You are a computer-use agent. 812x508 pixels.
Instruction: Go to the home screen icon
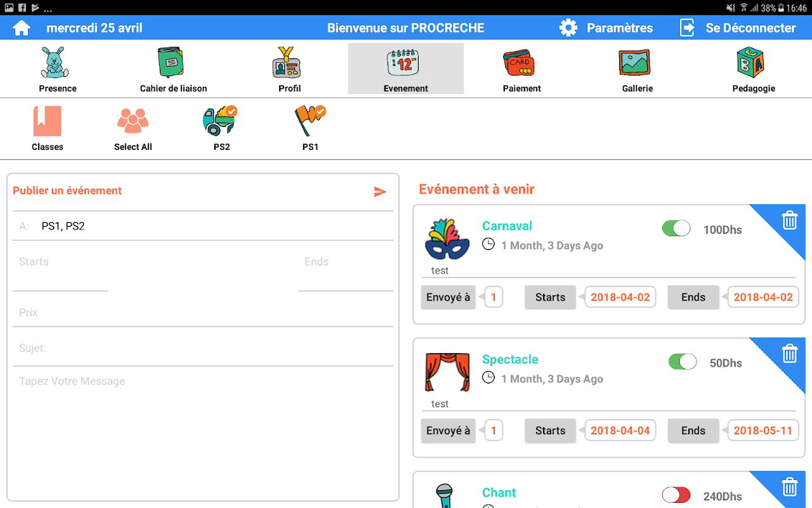tap(22, 28)
